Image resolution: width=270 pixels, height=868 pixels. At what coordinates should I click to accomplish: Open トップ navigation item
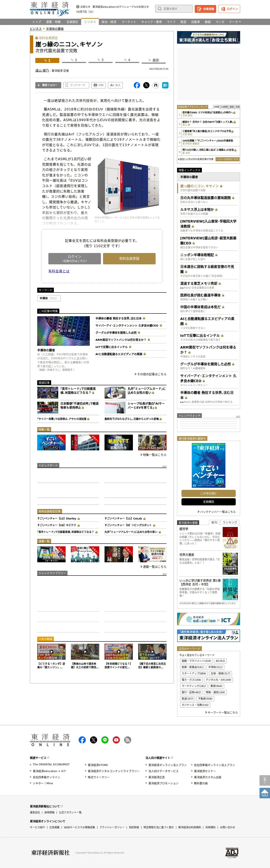37,22
